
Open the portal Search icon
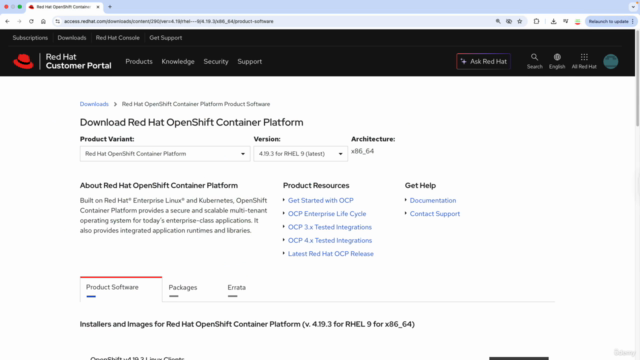(x=534, y=61)
